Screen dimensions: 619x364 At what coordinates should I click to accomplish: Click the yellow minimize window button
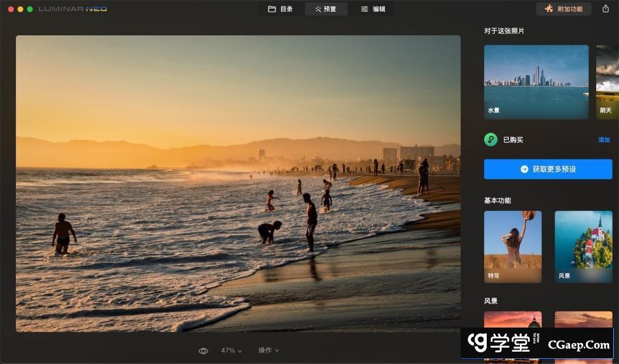[20, 9]
